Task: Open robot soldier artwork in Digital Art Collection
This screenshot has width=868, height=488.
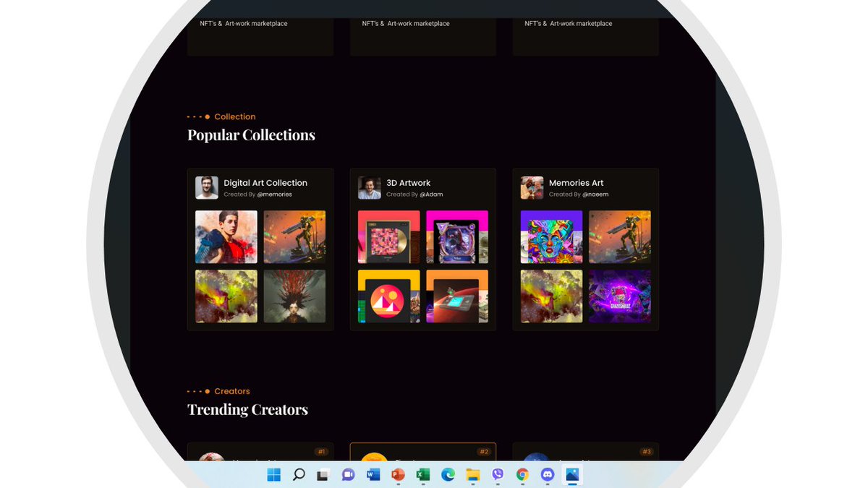Action: click(294, 237)
